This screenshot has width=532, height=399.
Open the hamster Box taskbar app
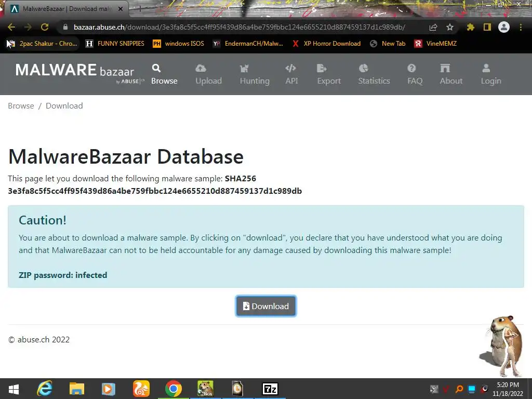coord(206,389)
